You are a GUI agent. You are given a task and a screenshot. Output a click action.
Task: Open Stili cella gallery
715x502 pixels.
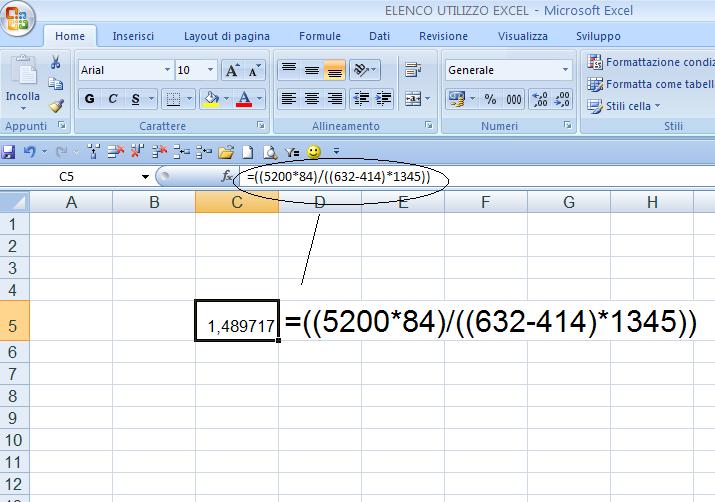[x=624, y=106]
